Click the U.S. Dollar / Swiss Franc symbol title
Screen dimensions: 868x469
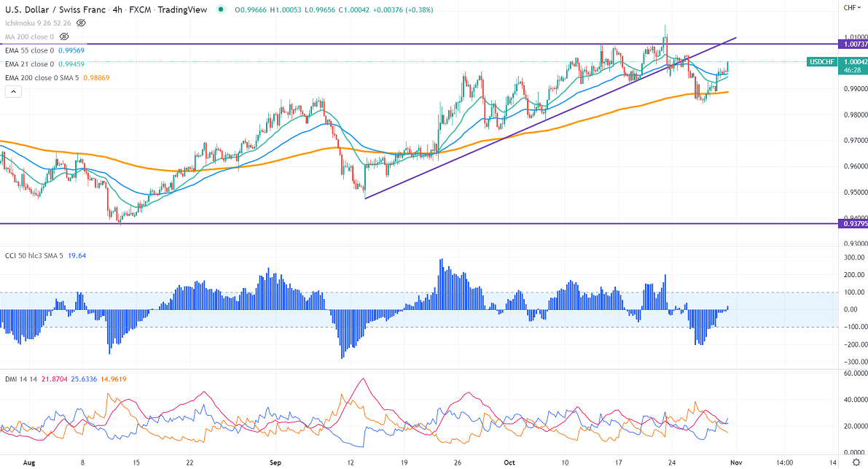coord(55,9)
